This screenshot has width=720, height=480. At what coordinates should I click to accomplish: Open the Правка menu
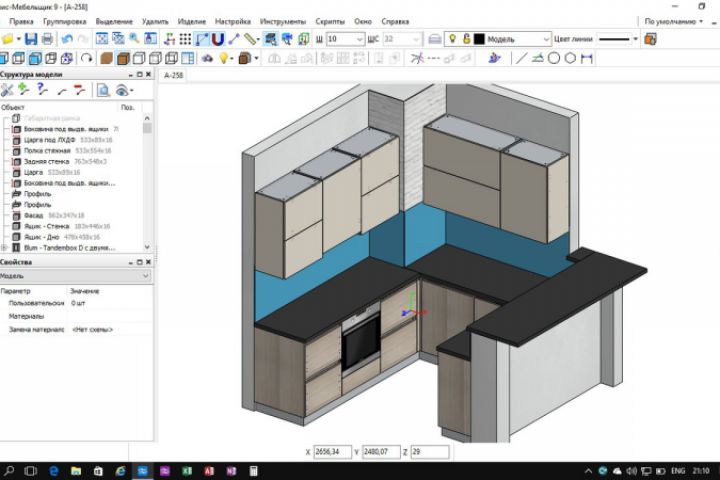pos(21,22)
